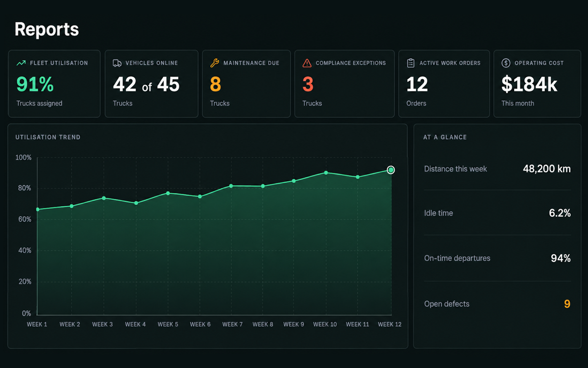
Task: Select the Week 2 chart data point
Action: tap(72, 206)
